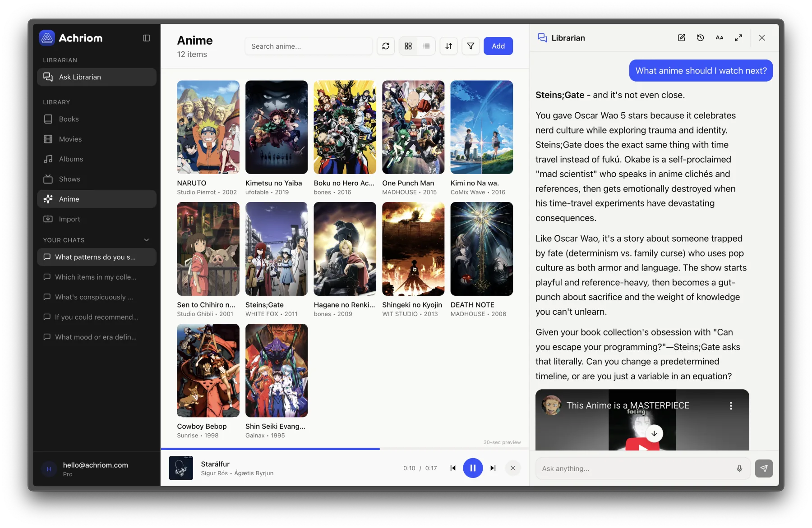Open chat 'What's conspicuously ...'
Viewport: 812px width, 528px height.
[97, 297]
